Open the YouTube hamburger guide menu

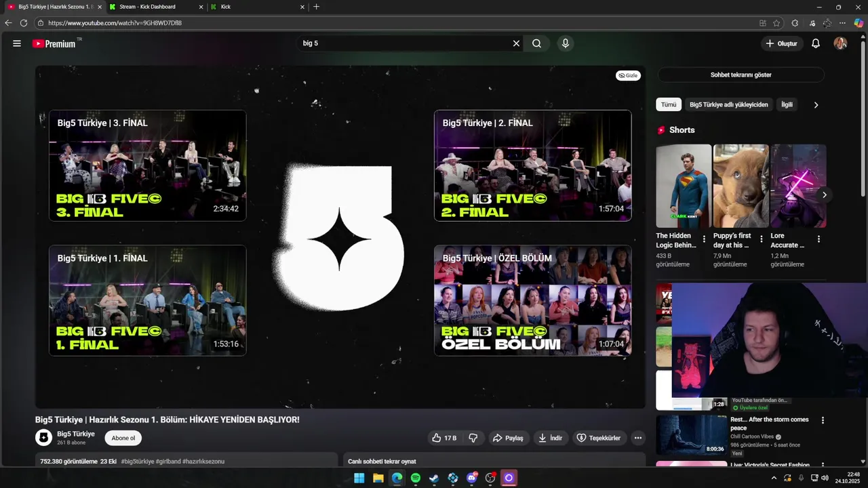(17, 43)
